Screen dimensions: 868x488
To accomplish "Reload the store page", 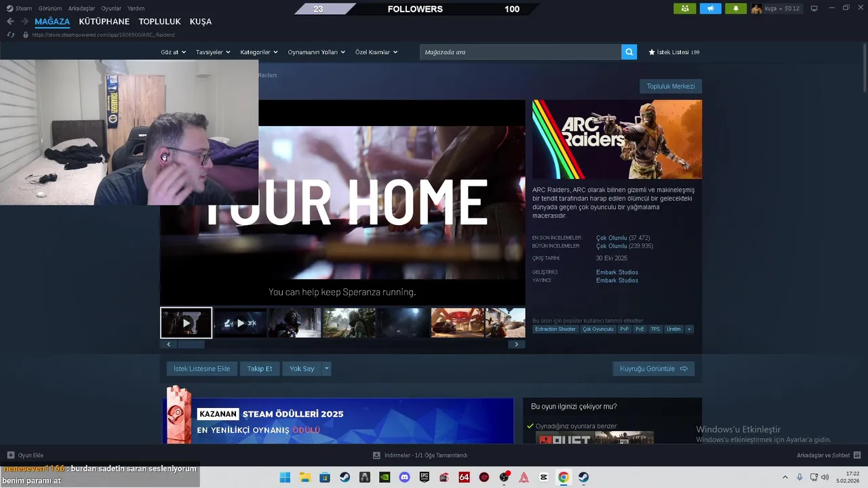I will (10, 35).
